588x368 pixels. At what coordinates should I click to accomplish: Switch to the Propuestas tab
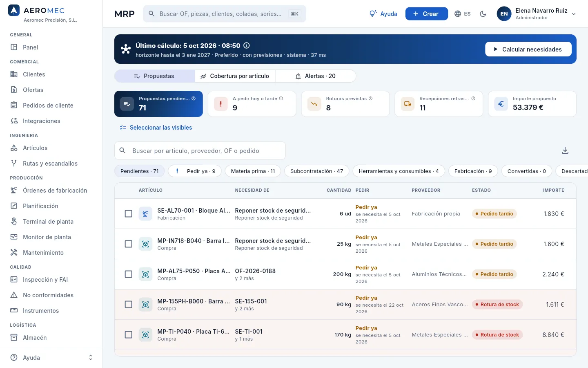[x=154, y=76]
